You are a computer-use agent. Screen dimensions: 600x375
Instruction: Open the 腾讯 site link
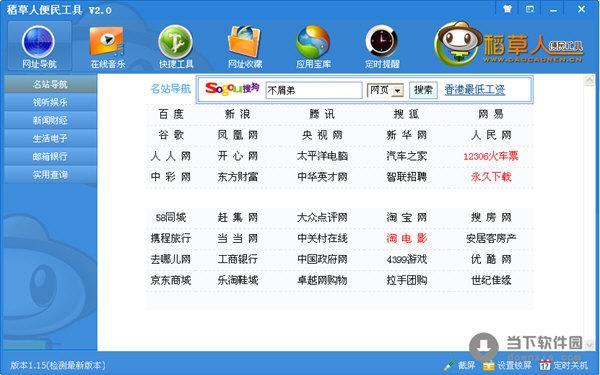pos(322,114)
